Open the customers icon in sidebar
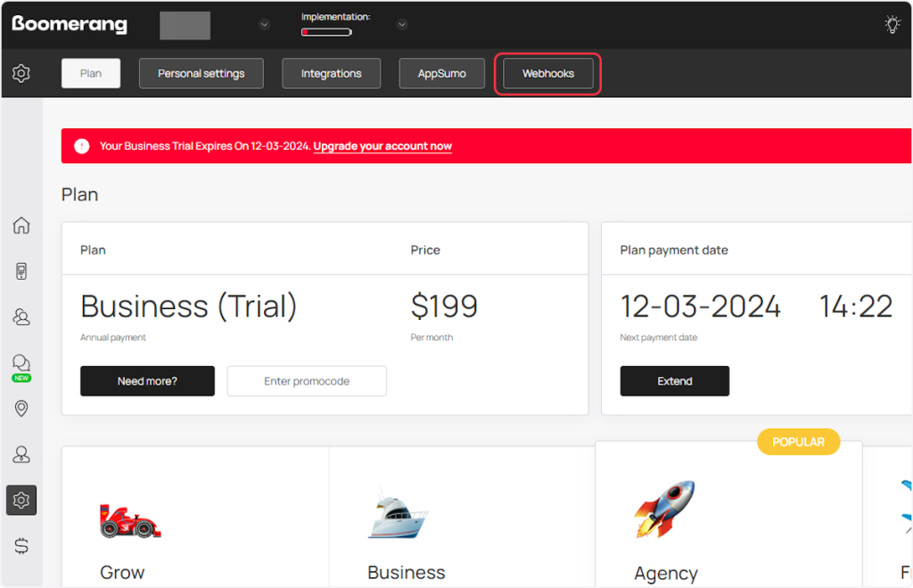The height and width of the screenshot is (588, 913). (21, 317)
